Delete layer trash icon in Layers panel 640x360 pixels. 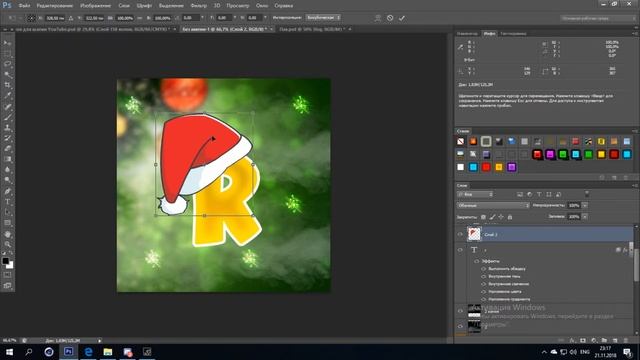(626, 340)
